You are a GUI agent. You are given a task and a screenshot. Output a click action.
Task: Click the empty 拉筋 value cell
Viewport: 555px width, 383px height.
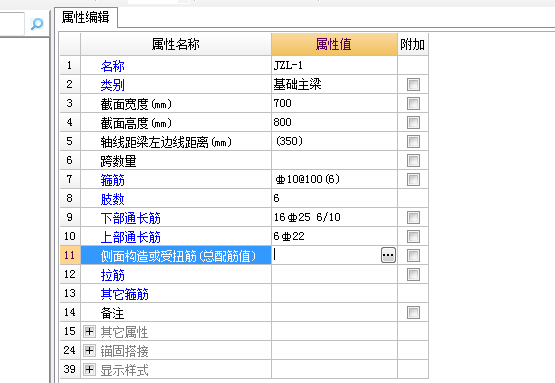334,274
